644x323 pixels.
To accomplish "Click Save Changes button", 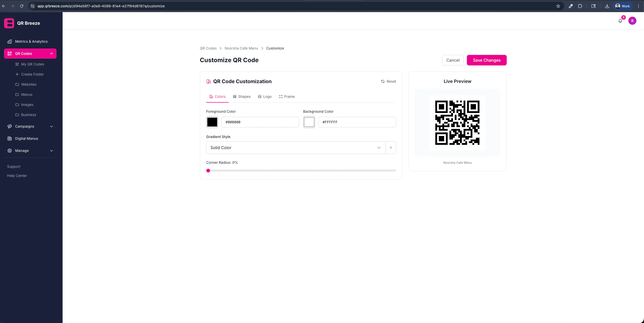I will (x=487, y=60).
